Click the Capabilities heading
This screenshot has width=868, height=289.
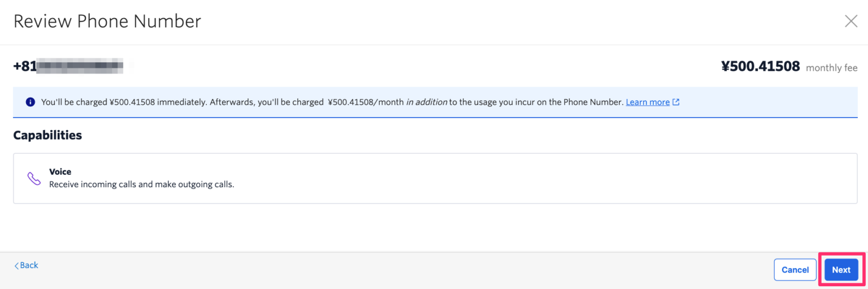47,135
